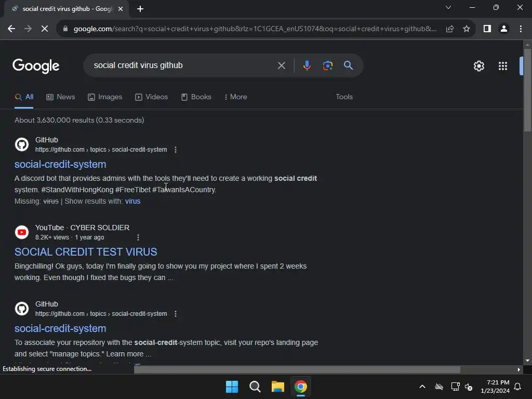Screen dimensions: 532x399
Task: Open first 'social-credit-system' GitHub result
Action: click(x=60, y=165)
